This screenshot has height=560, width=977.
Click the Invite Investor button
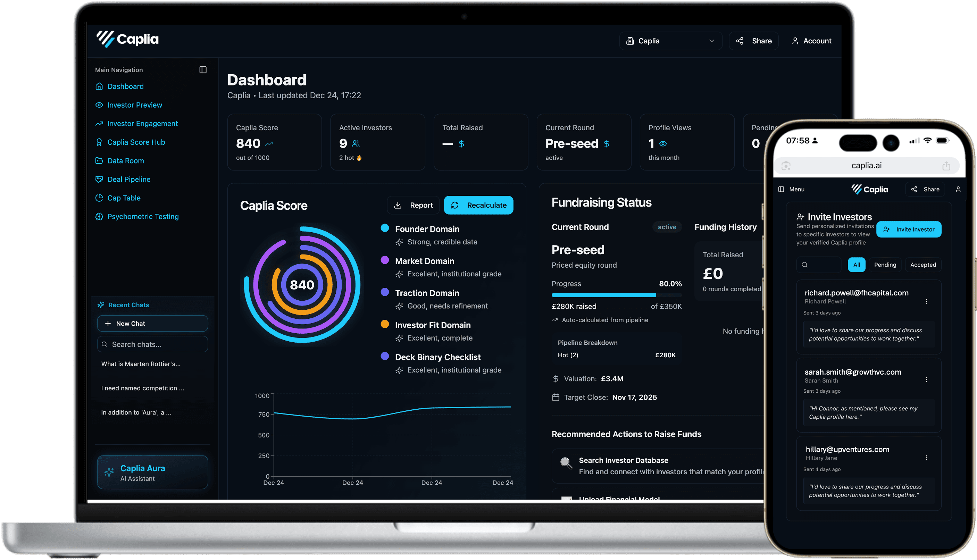[x=909, y=229]
